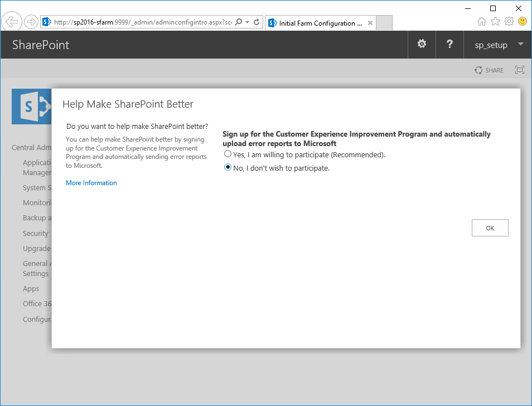The width and height of the screenshot is (532, 406).
Task: Click the SharePoint site logo
Action: pyautogui.click(x=32, y=107)
